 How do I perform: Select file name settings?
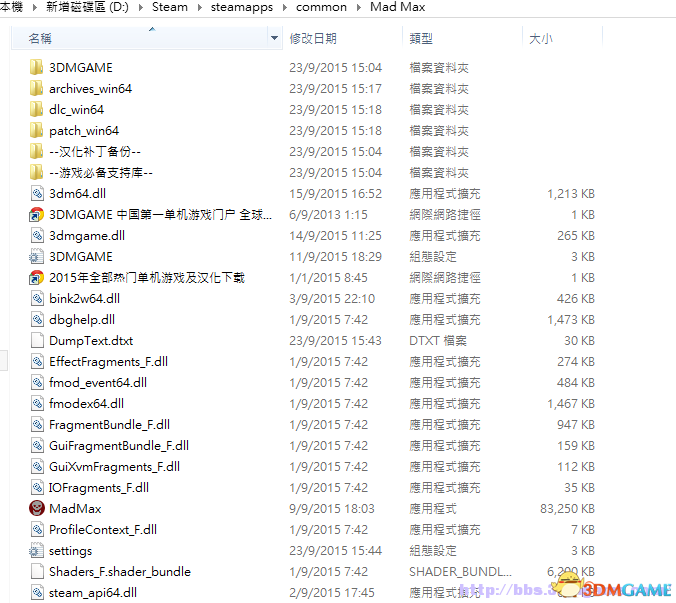point(70,551)
